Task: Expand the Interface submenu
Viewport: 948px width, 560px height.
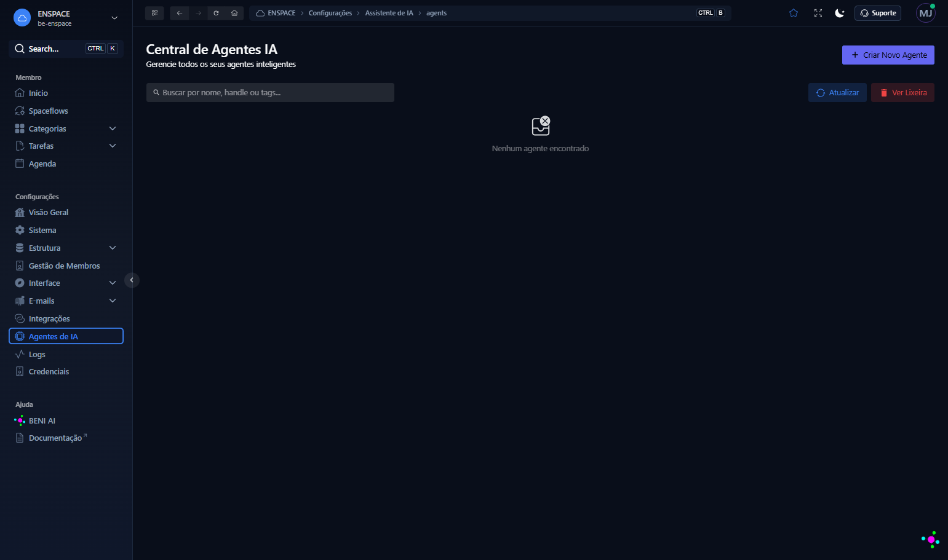Action: (x=113, y=283)
